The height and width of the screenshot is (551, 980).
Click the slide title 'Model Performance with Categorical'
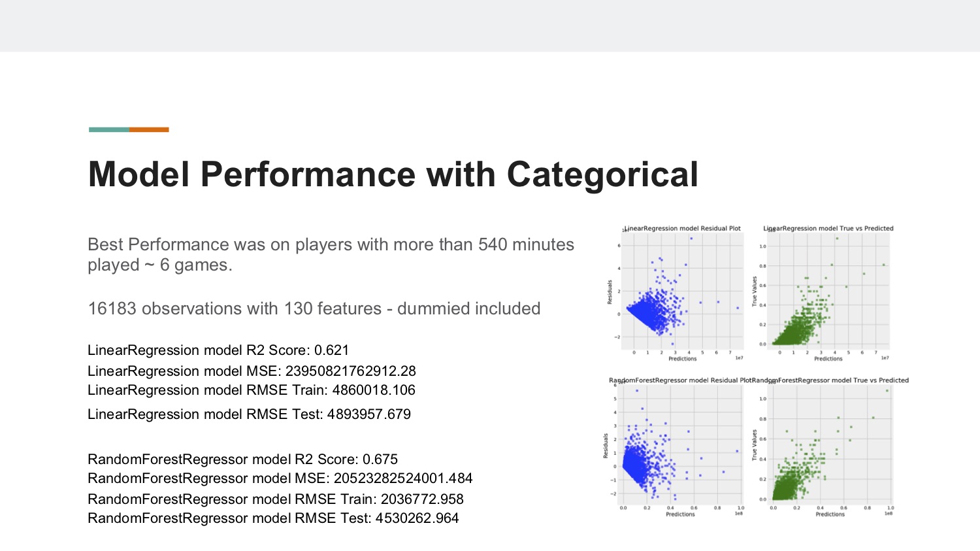tap(393, 175)
